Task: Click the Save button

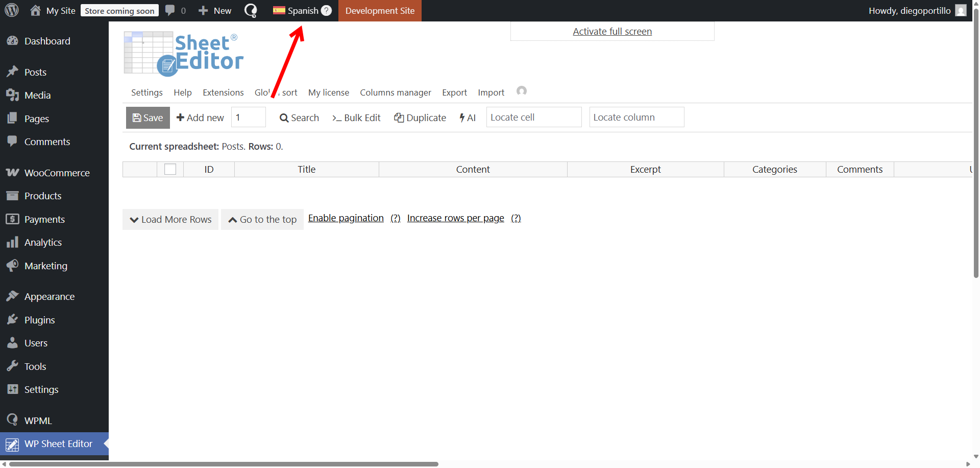Action: tap(148, 118)
